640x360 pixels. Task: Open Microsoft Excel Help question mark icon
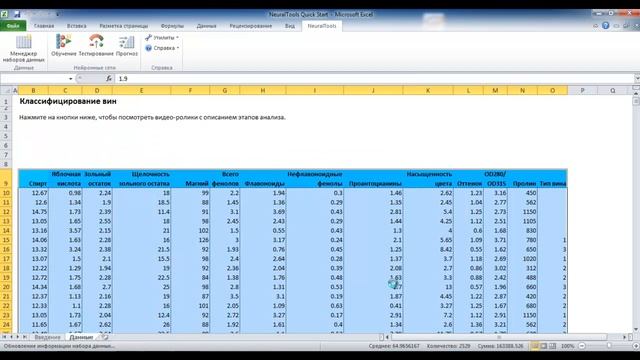606,26
